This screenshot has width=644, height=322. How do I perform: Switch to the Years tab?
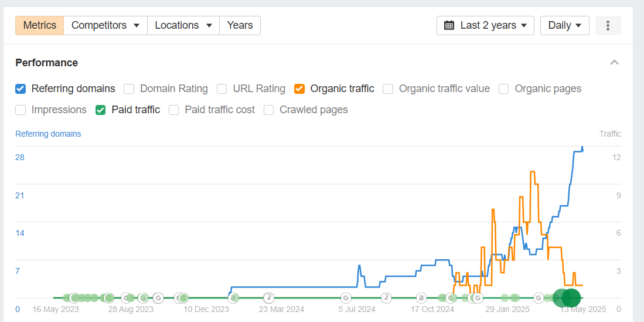point(240,25)
